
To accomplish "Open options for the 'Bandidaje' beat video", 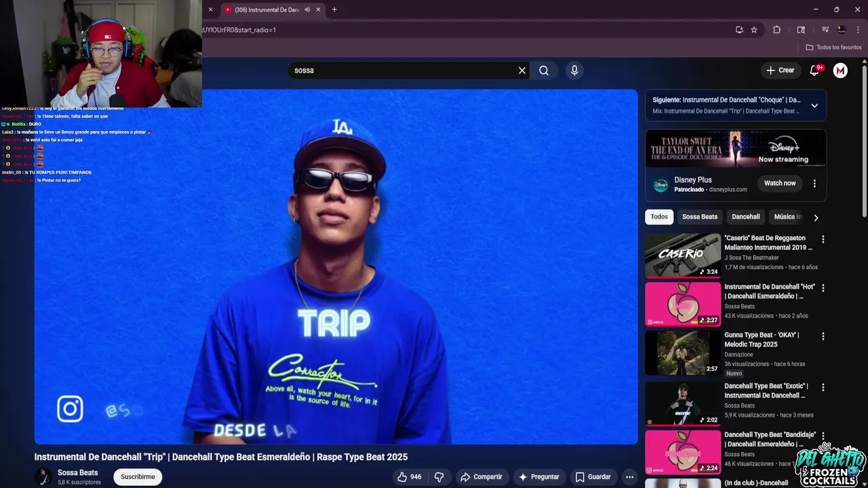I will (x=823, y=436).
